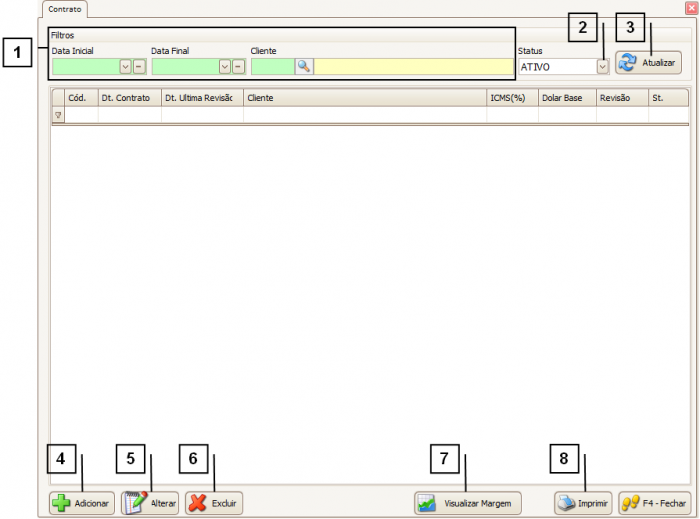The height and width of the screenshot is (519, 700).
Task: Expand the Data Inicial date picker arrow
Action: [x=125, y=67]
